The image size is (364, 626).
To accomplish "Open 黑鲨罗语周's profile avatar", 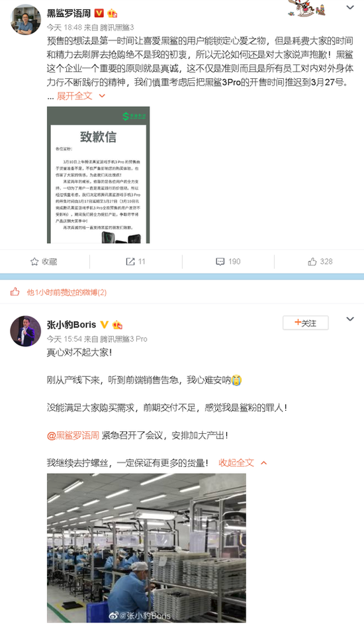I will click(x=25, y=21).
